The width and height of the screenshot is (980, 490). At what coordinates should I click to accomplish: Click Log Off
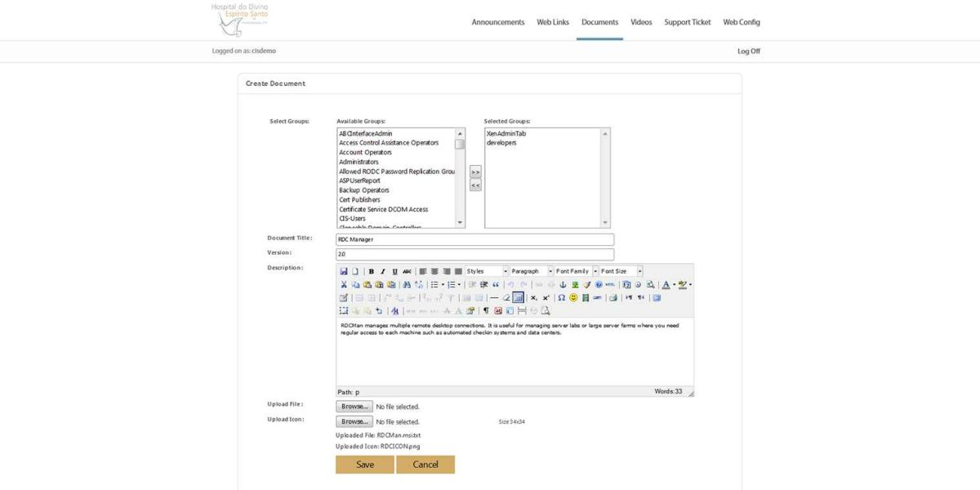[x=750, y=51]
